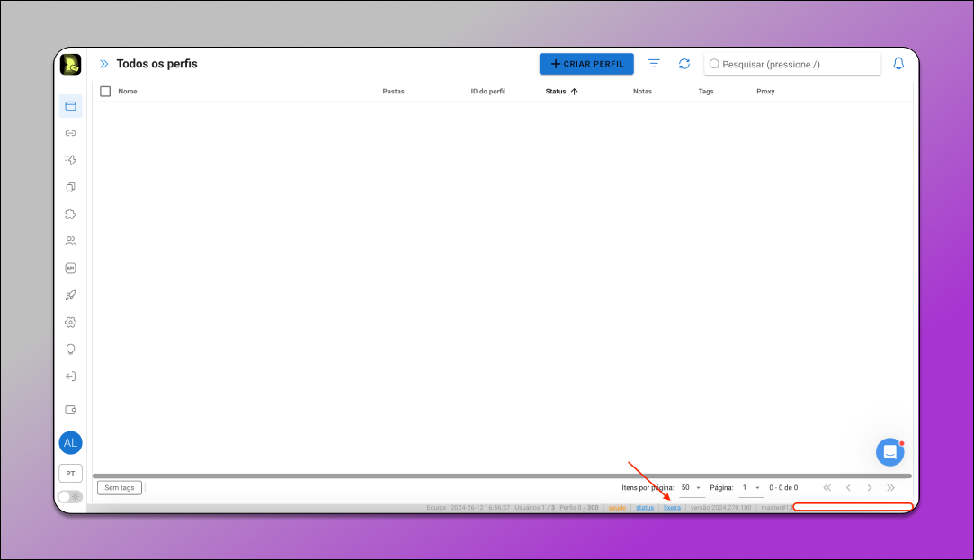Open the lightning automation icon in sidebar

coord(70,160)
